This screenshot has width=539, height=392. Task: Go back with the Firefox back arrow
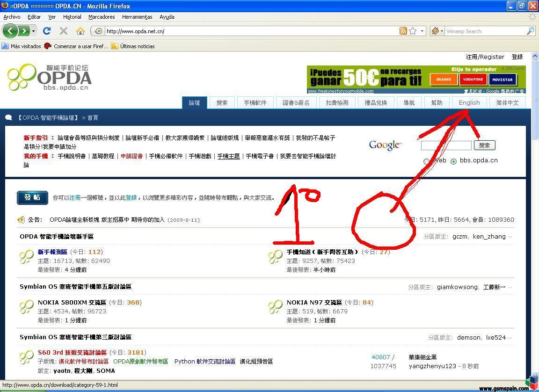click(10, 31)
